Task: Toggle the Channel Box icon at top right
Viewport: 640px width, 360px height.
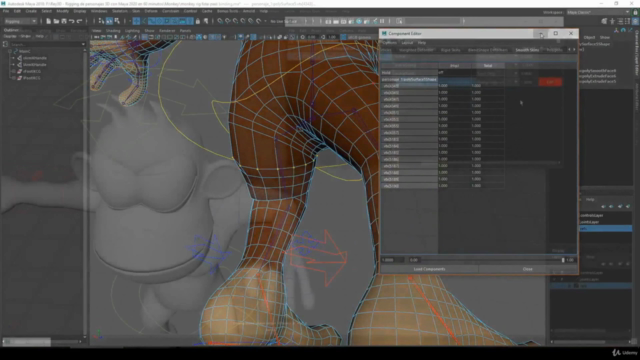Action: click(635, 21)
